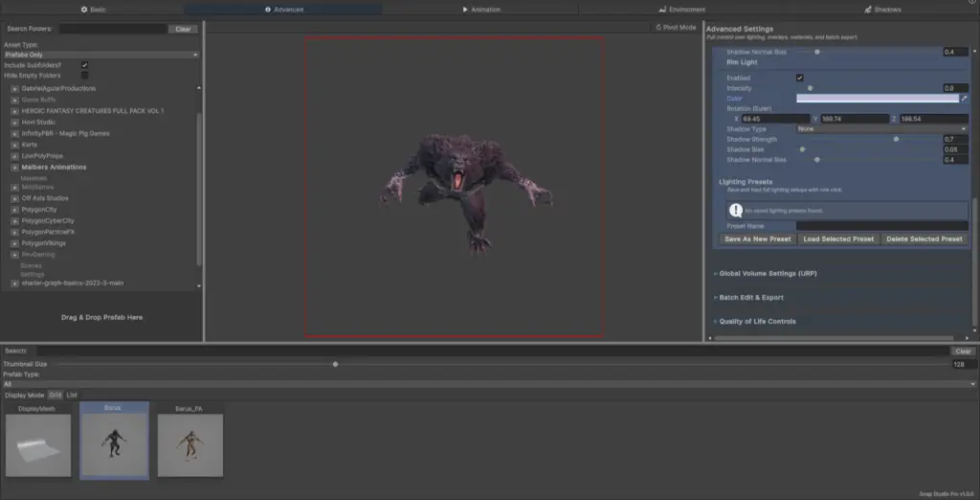Open the Asset Type Prefabs Only dropdown
The image size is (980, 500).
[x=100, y=55]
